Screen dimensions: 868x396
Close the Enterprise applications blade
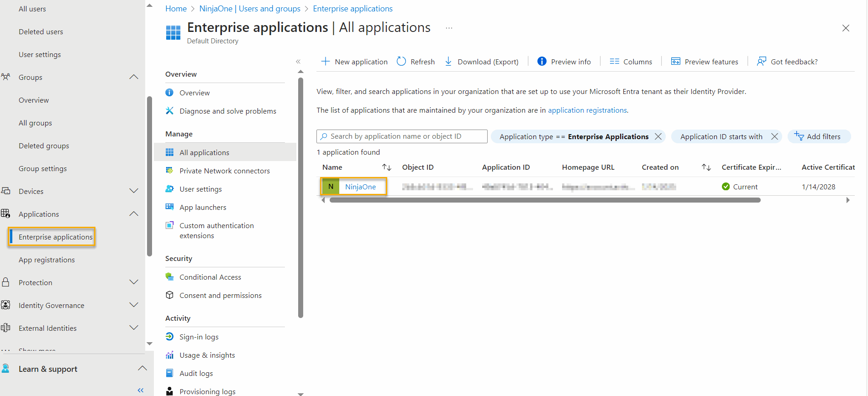pyautogui.click(x=846, y=28)
